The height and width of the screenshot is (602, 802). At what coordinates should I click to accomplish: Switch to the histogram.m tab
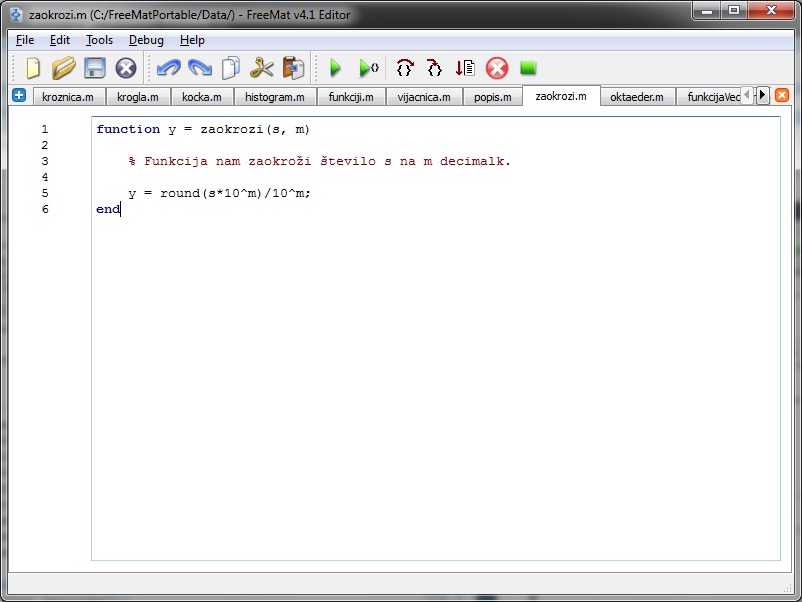click(274, 97)
